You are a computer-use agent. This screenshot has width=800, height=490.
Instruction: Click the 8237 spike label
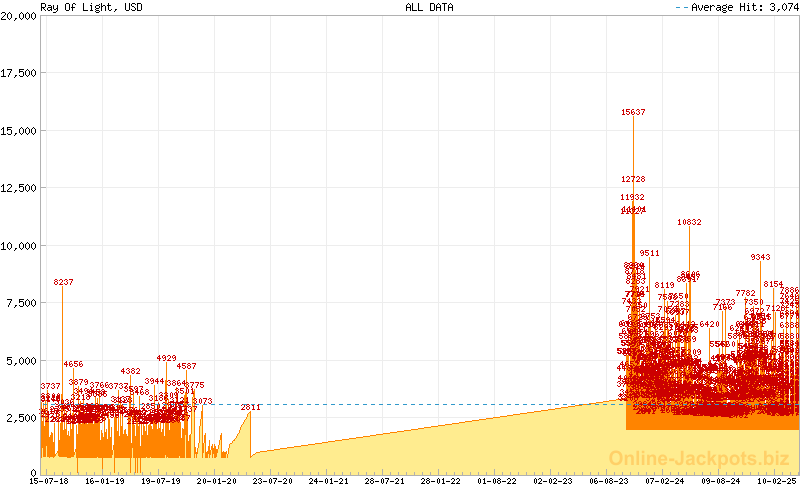[63, 282]
